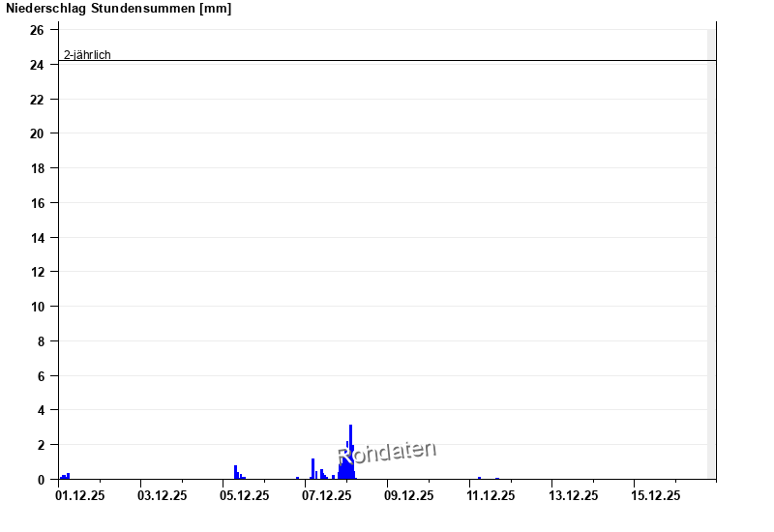Click the blue bar cluster above 05.12.25
774x532 pixels.
point(235,472)
